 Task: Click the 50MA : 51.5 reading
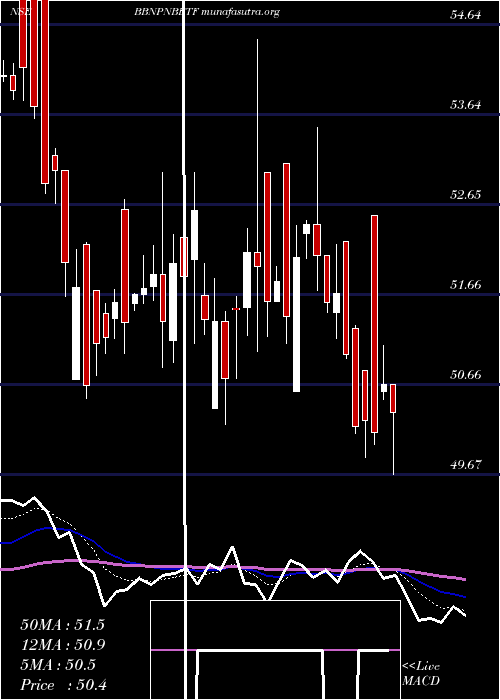[x=62, y=625]
